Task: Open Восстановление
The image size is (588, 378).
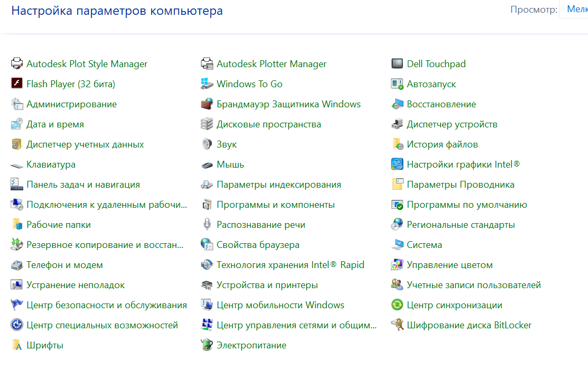Action: (441, 104)
